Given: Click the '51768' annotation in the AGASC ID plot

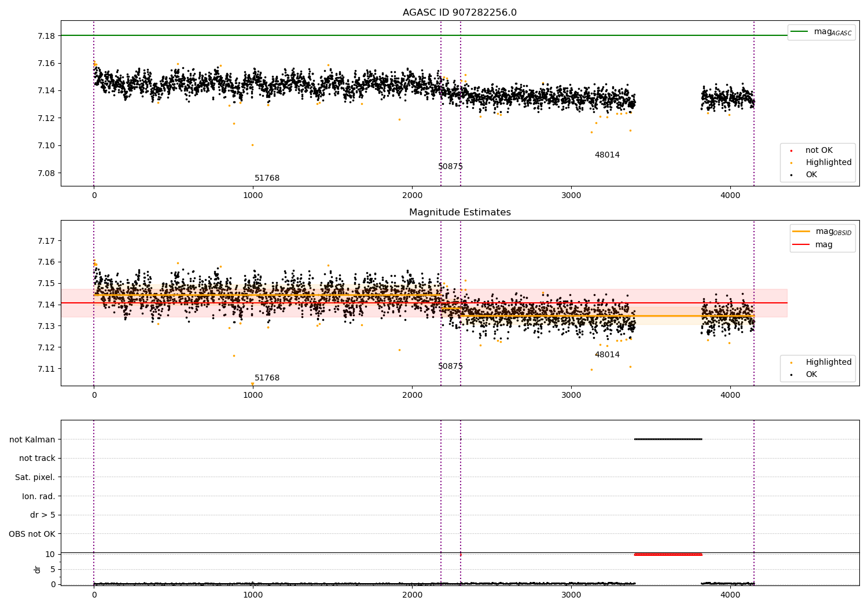Looking at the screenshot, I should click(267, 178).
